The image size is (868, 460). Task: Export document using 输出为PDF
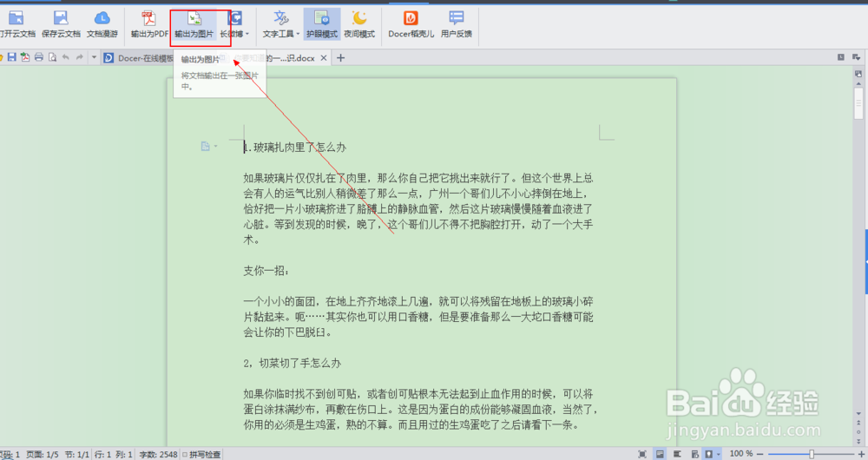(x=149, y=24)
